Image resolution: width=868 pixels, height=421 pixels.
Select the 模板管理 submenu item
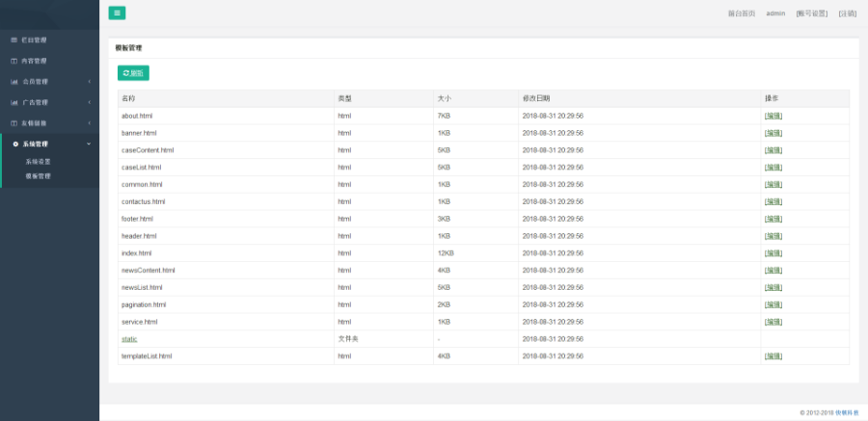tap(38, 176)
